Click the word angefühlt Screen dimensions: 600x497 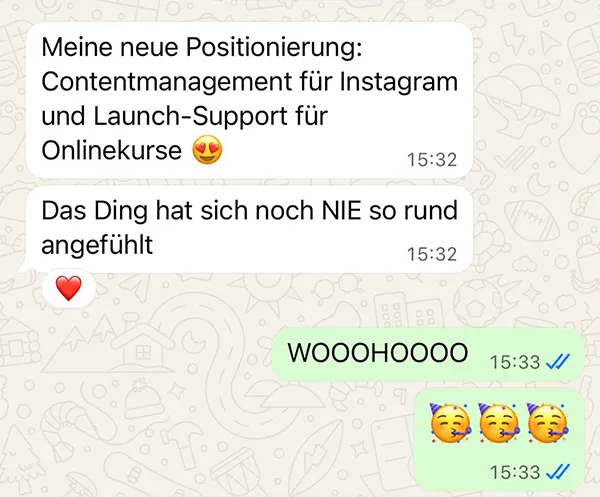(97, 245)
